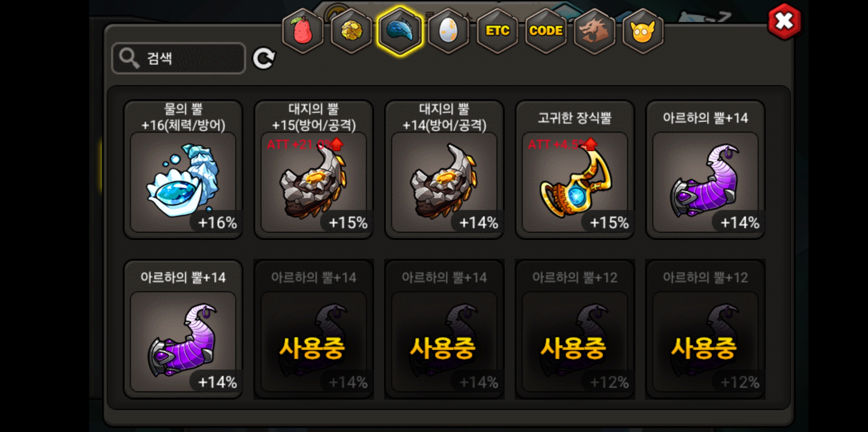Choose the 고귀한 장식뿔 golden horn

(575, 169)
